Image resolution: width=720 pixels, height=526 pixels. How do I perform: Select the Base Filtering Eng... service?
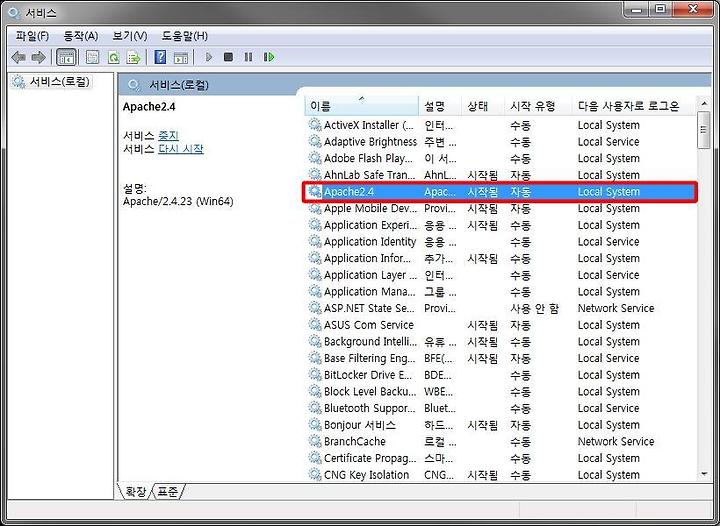(x=501, y=358)
